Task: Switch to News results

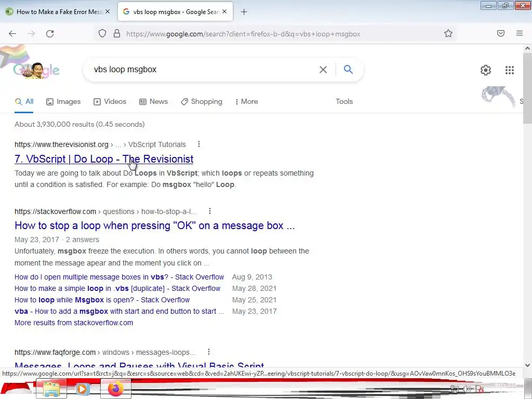Action: pos(153,101)
